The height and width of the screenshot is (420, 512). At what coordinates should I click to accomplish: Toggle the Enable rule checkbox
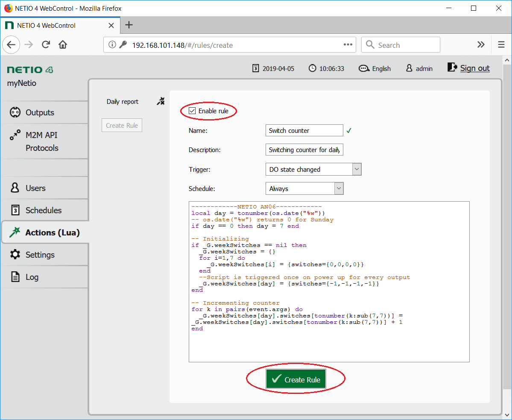(x=192, y=111)
